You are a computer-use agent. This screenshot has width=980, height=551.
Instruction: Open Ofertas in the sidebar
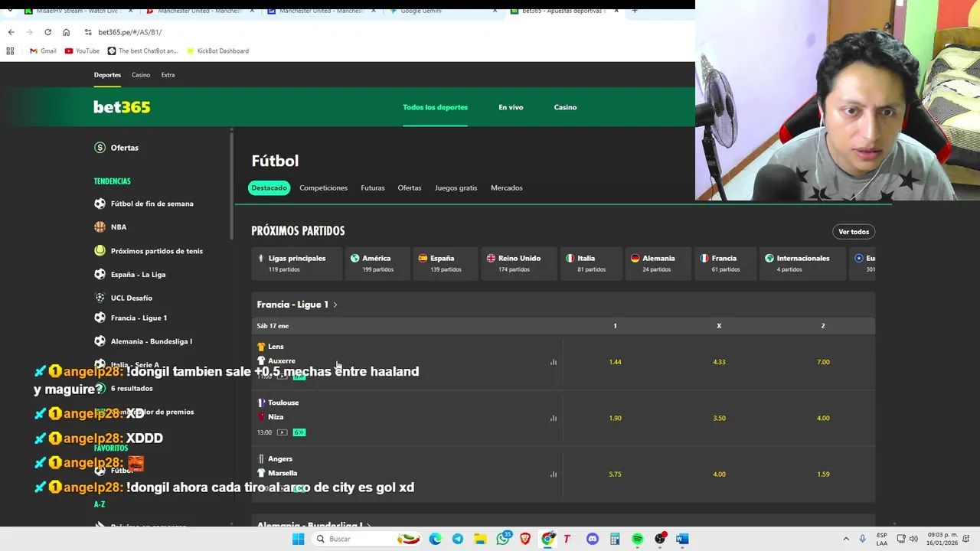(116, 148)
